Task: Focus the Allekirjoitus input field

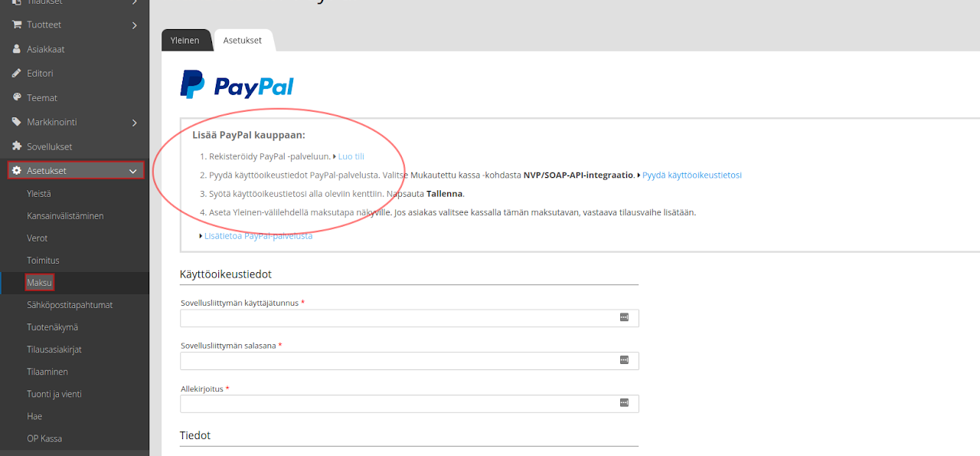Action: pyautogui.click(x=410, y=404)
